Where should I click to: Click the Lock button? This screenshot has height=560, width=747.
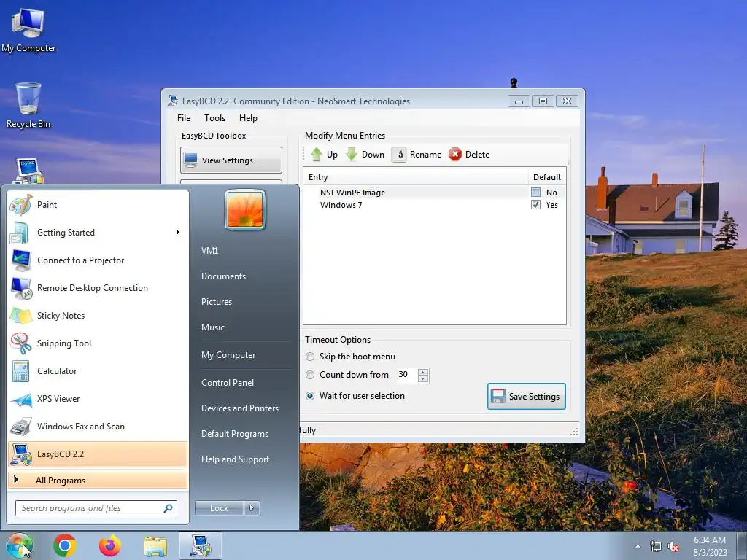(219, 508)
